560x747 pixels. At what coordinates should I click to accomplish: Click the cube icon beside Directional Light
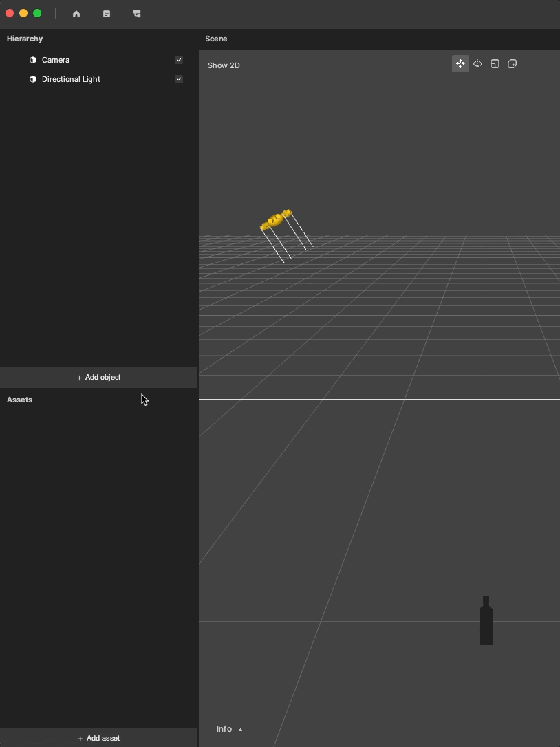(33, 79)
